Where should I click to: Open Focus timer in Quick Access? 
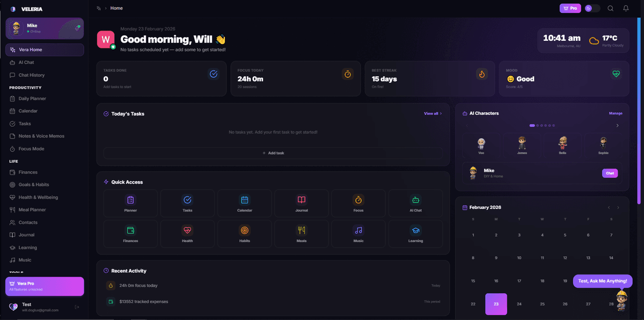tap(358, 203)
